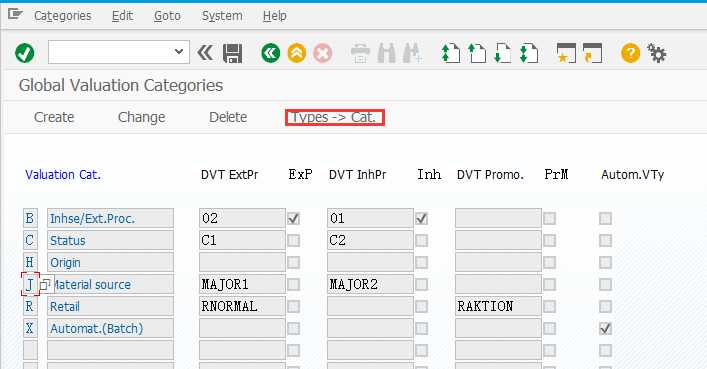
Task: Toggle Autom.VTy checkbox in Inhse/Ext.Proc. row
Action: pyautogui.click(x=606, y=219)
